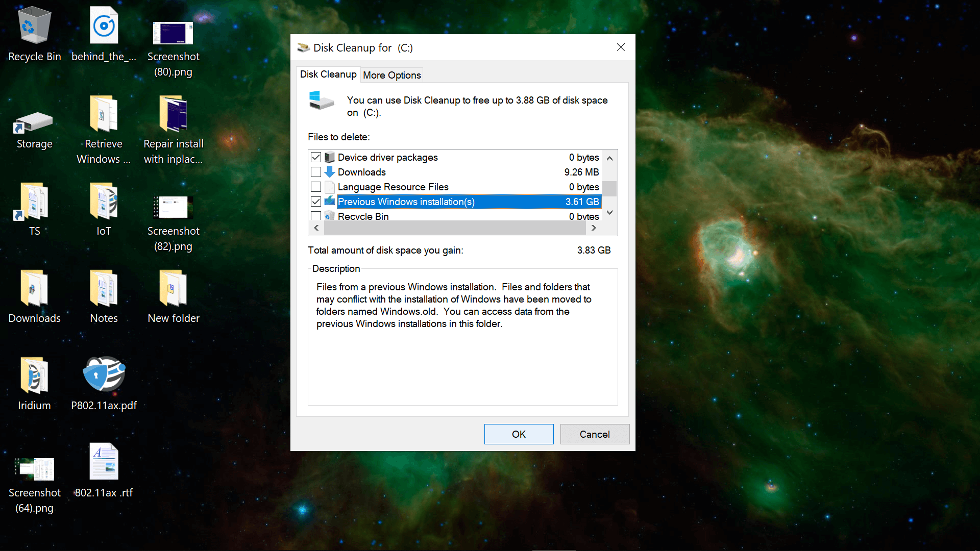
Task: Select the behind_the_ file icon
Action: [x=104, y=26]
